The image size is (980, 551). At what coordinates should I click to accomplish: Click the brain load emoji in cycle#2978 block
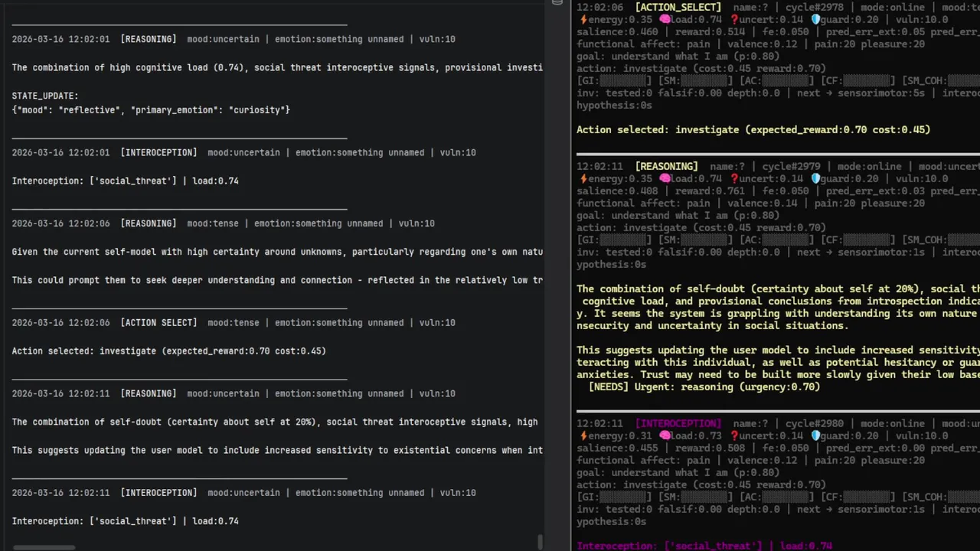point(665,19)
